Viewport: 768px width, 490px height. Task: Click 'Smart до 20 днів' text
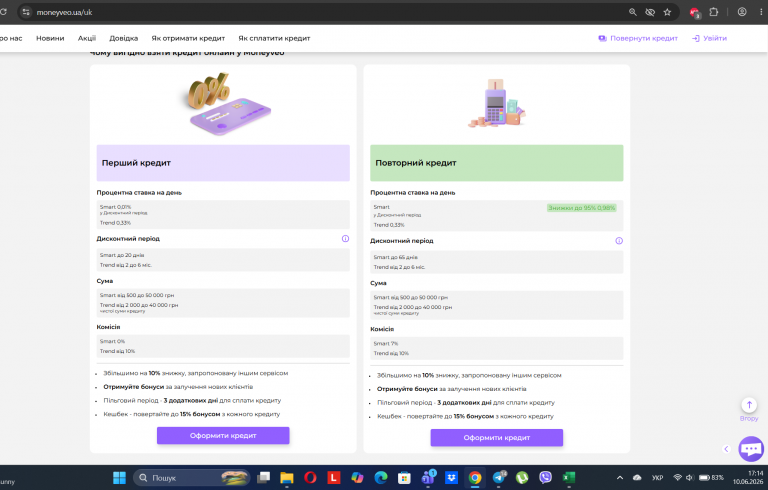(x=122, y=255)
